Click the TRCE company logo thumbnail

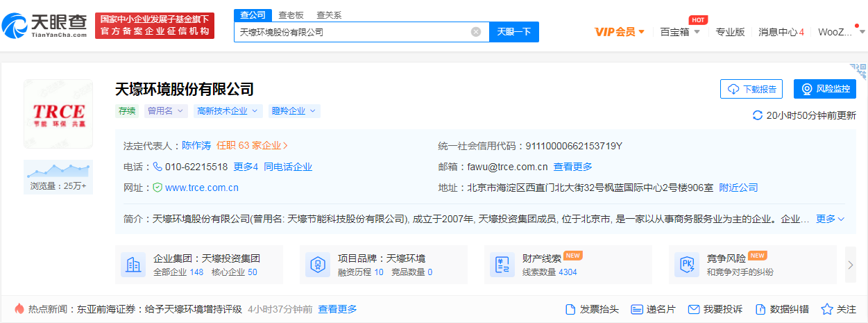[x=58, y=113]
